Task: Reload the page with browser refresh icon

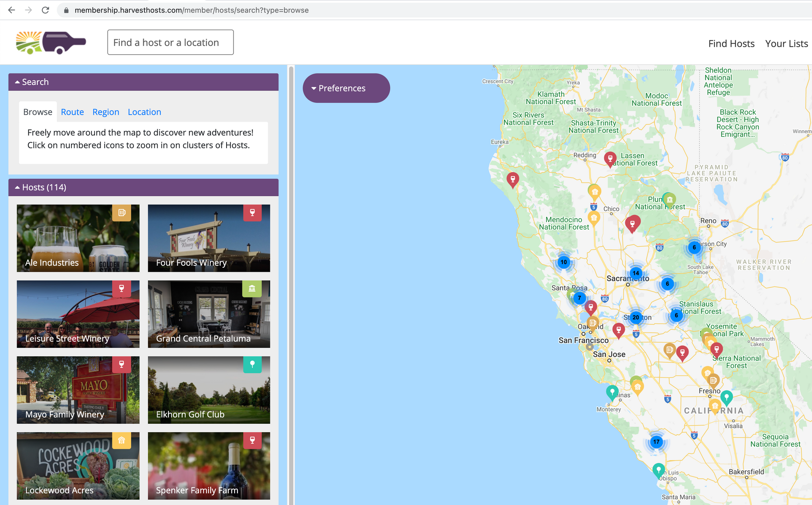Action: coord(45,10)
